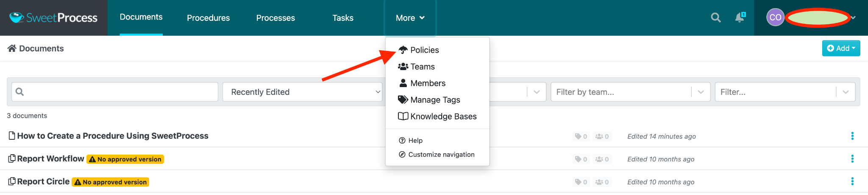This screenshot has height=195, width=868.
Task: Open the Report Workflow document
Action: (x=50, y=159)
